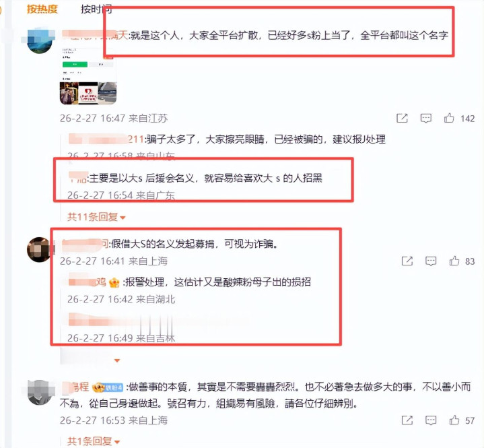Screen dimensions: 484x448
Task: Open the username ending in 鸡
Action: 87,282
